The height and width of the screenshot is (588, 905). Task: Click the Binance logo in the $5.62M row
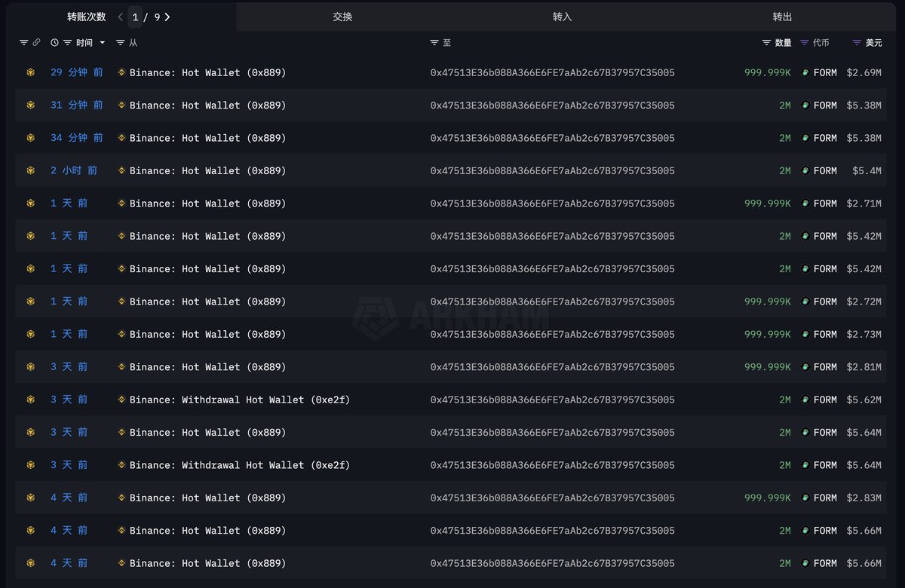(122, 400)
